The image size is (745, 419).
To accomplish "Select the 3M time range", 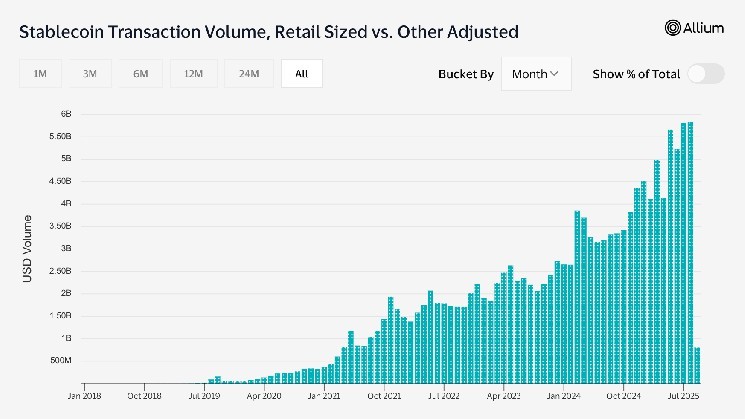I will point(90,74).
